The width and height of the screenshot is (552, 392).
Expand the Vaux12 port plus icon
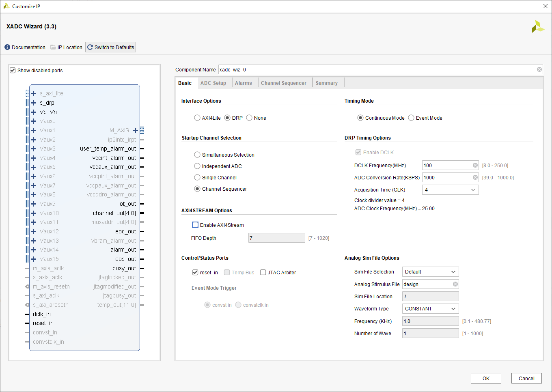pyautogui.click(x=34, y=231)
